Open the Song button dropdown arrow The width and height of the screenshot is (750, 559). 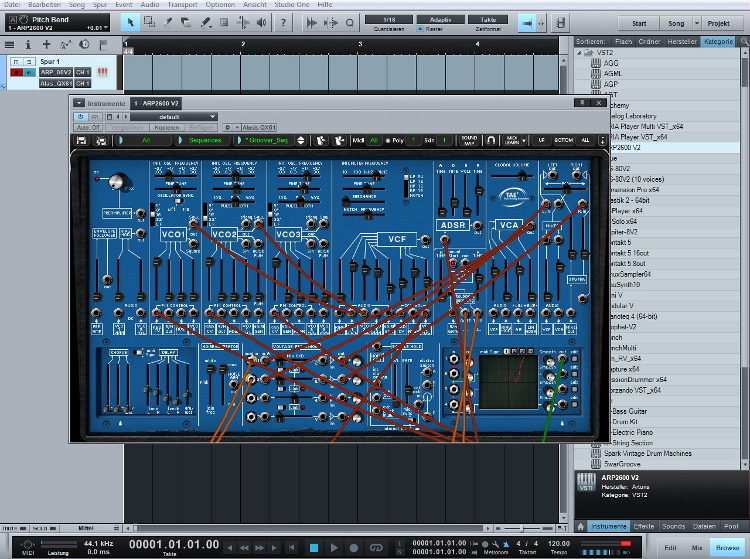pos(697,23)
